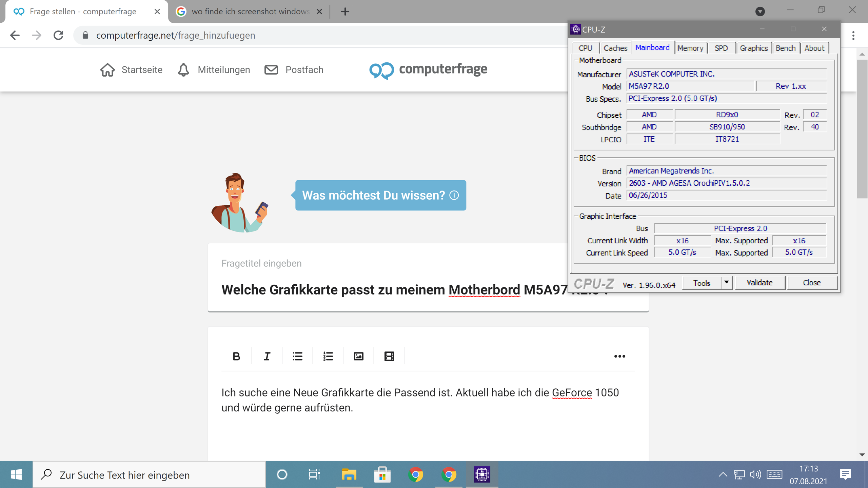Viewport: 868px width, 488px height.
Task: Open Microsoft Store from the taskbar
Action: 382,474
